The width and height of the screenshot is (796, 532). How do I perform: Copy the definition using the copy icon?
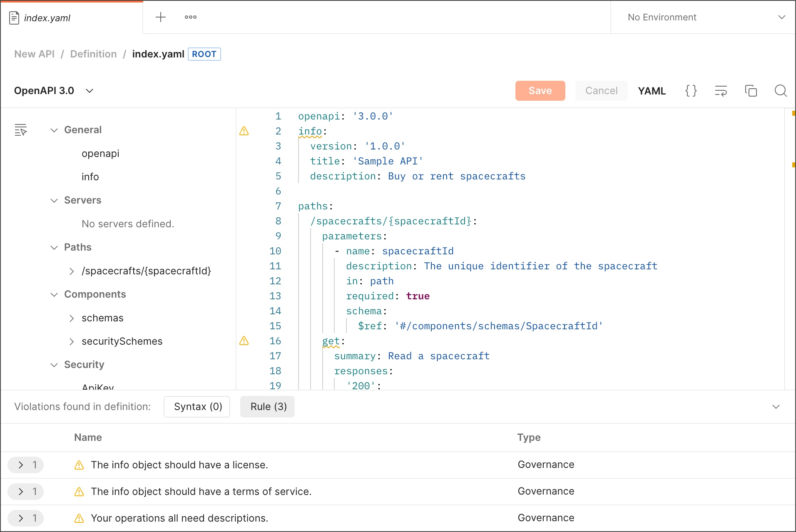pyautogui.click(x=751, y=91)
